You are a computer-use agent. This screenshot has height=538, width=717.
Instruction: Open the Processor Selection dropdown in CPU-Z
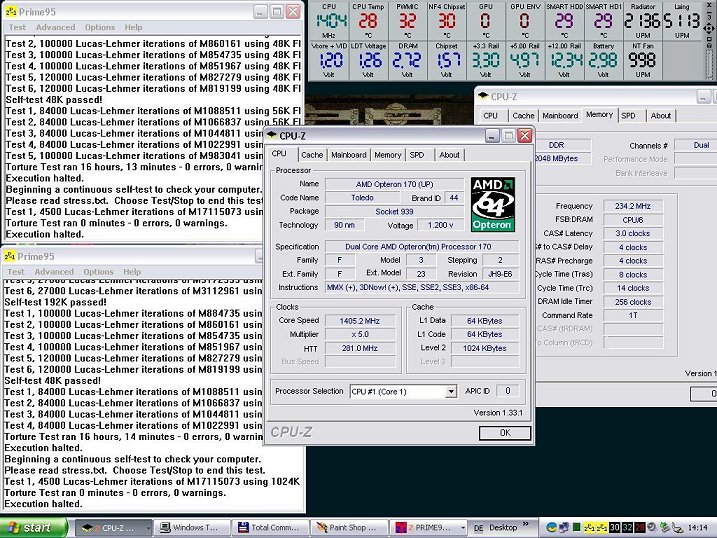click(x=451, y=391)
